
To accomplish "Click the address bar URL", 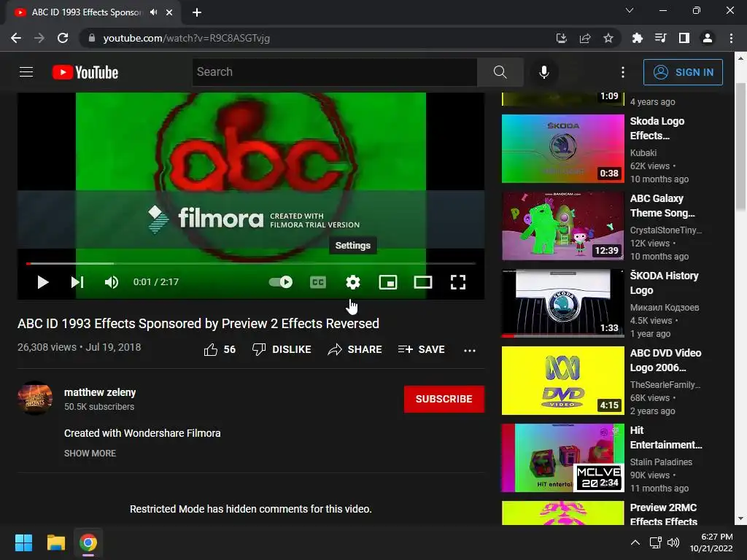I will click(x=186, y=38).
